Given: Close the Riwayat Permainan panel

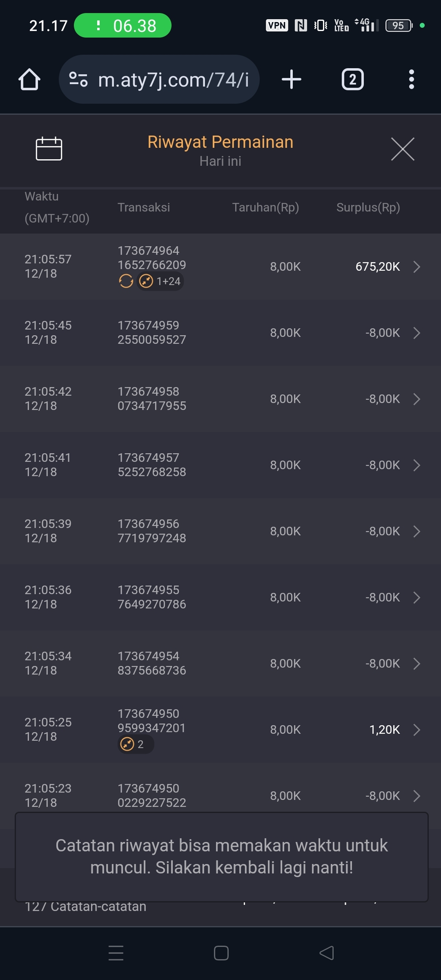Looking at the screenshot, I should [x=403, y=149].
